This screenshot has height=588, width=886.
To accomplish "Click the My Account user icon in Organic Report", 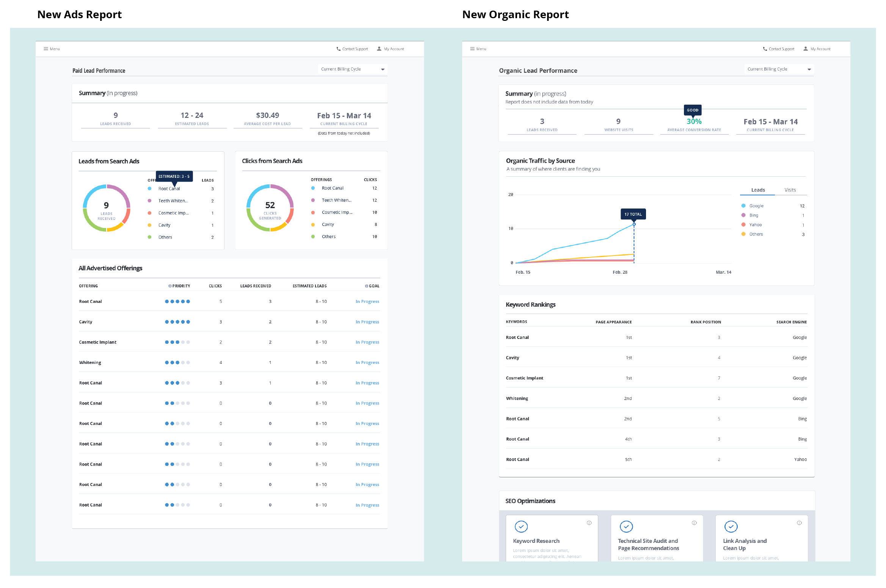I will pos(806,49).
